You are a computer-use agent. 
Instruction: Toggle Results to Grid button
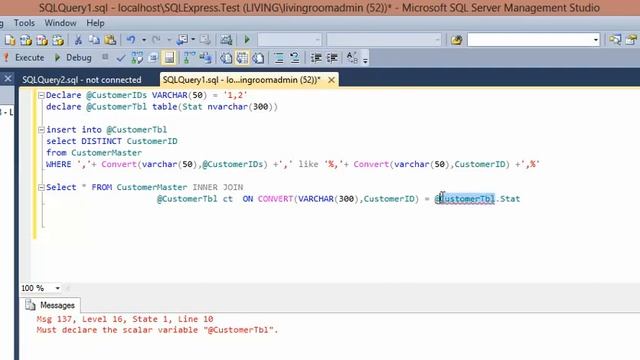point(242,58)
